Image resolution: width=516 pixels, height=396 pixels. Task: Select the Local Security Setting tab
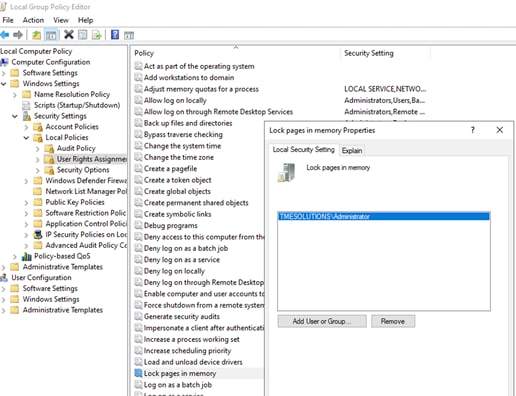[x=304, y=150]
